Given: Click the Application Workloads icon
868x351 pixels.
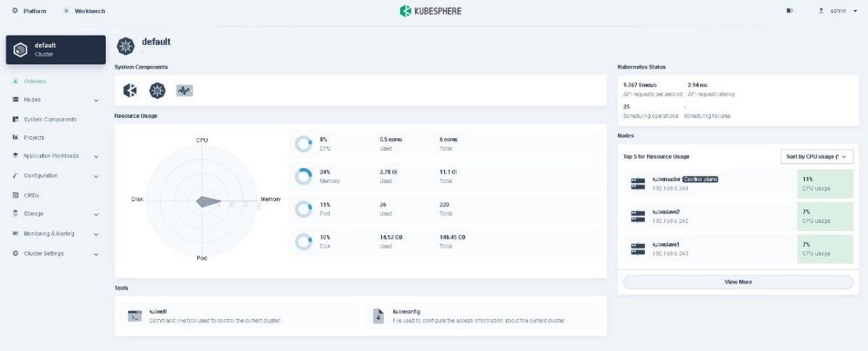Looking at the screenshot, I should [15, 156].
